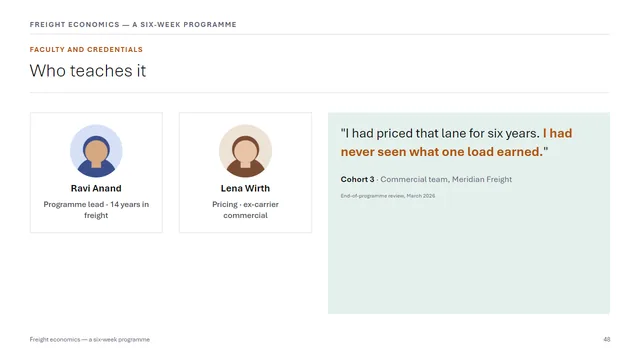Image resolution: width=640 pixels, height=360 pixels.
Task: Click 'Pricing · ex-carrier commercial' description
Action: (245, 210)
